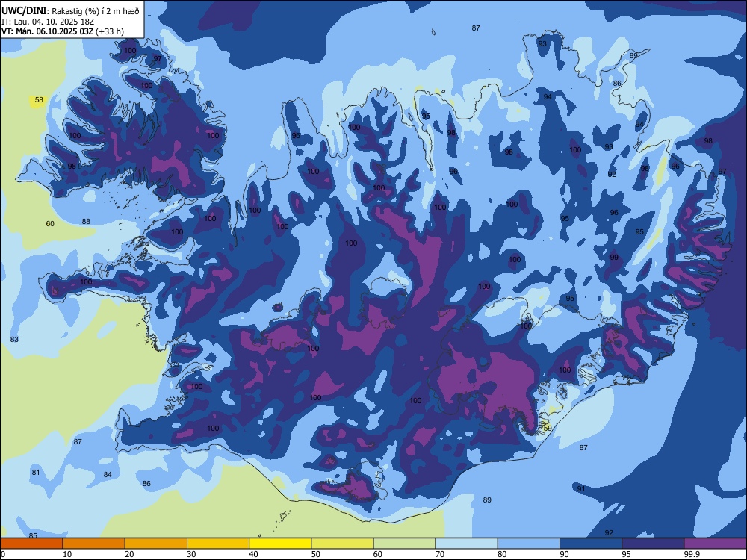The image size is (747, 560).
Task: Click the legend tick label '99.9'
Action: click(x=691, y=554)
